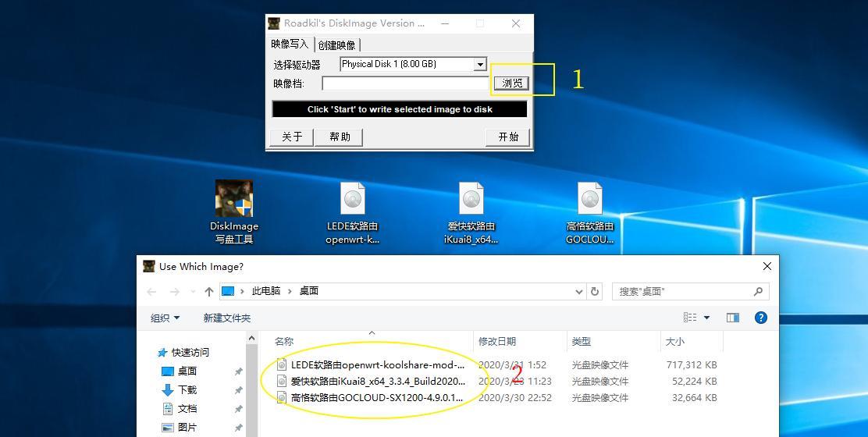Click the refresh icon beside address bar

(595, 292)
